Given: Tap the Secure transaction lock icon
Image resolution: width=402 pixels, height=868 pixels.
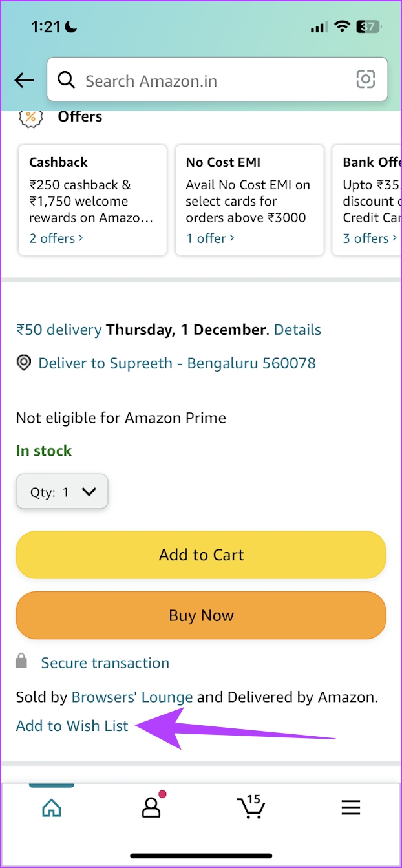Looking at the screenshot, I should [x=22, y=662].
